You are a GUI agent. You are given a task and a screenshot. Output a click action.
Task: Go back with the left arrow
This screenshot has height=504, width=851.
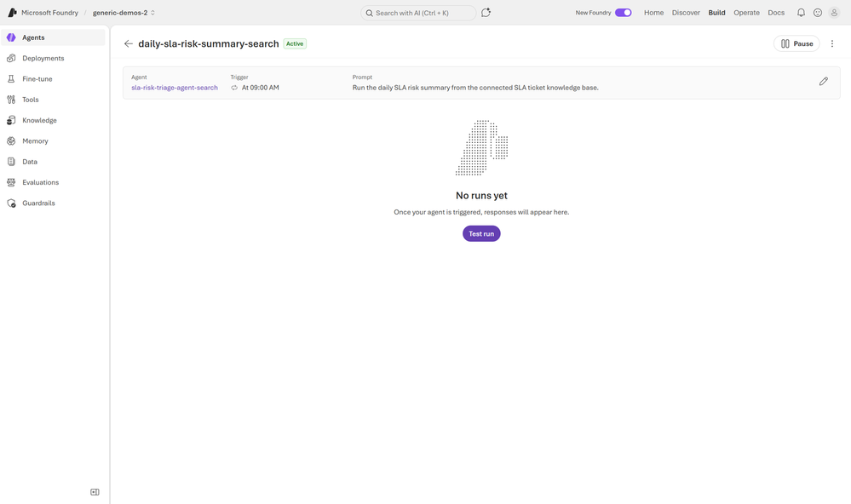[x=128, y=43]
